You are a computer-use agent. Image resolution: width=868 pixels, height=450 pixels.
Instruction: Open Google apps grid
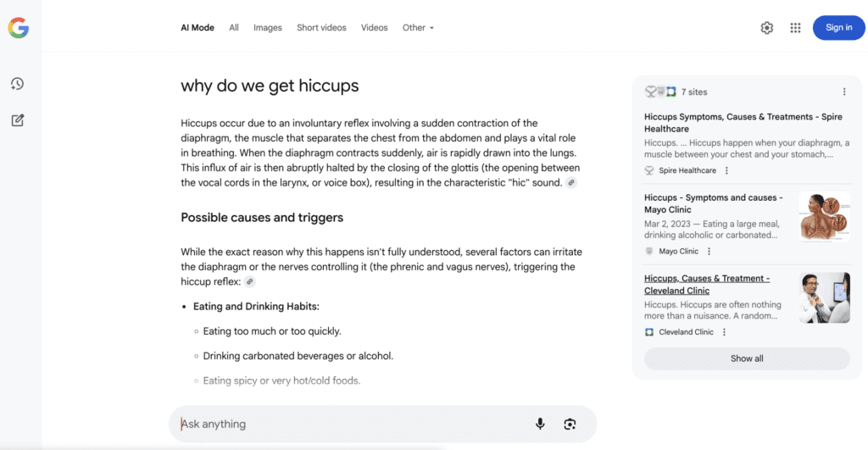795,28
